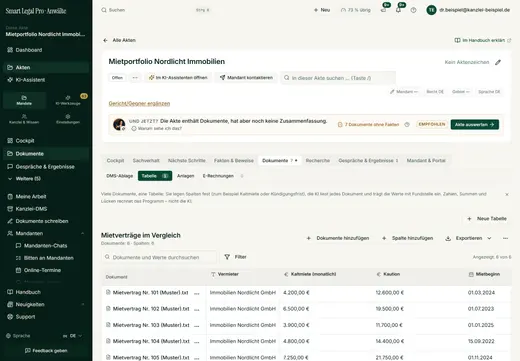
Task: Open the Sprache DE language dropdown
Action: [x=72, y=336]
